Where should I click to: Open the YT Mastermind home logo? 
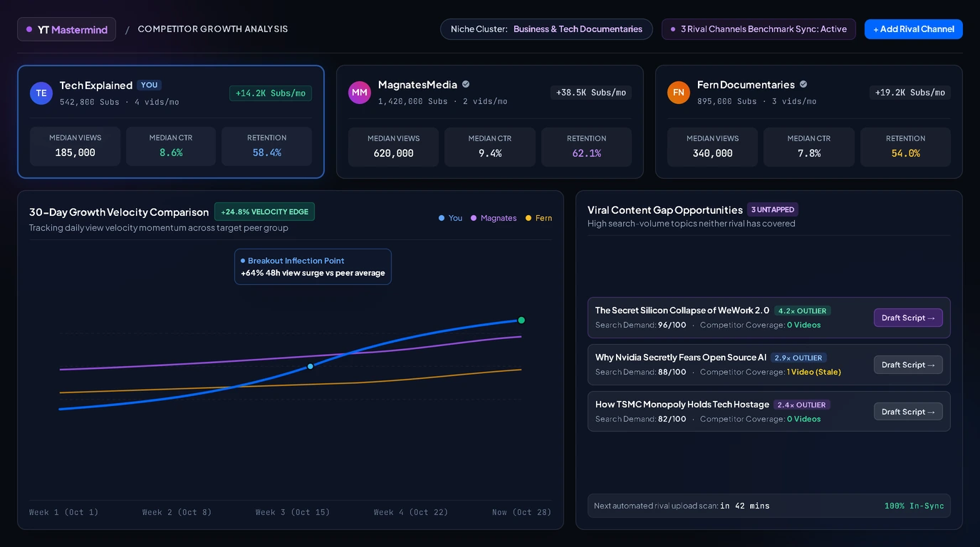(67, 29)
